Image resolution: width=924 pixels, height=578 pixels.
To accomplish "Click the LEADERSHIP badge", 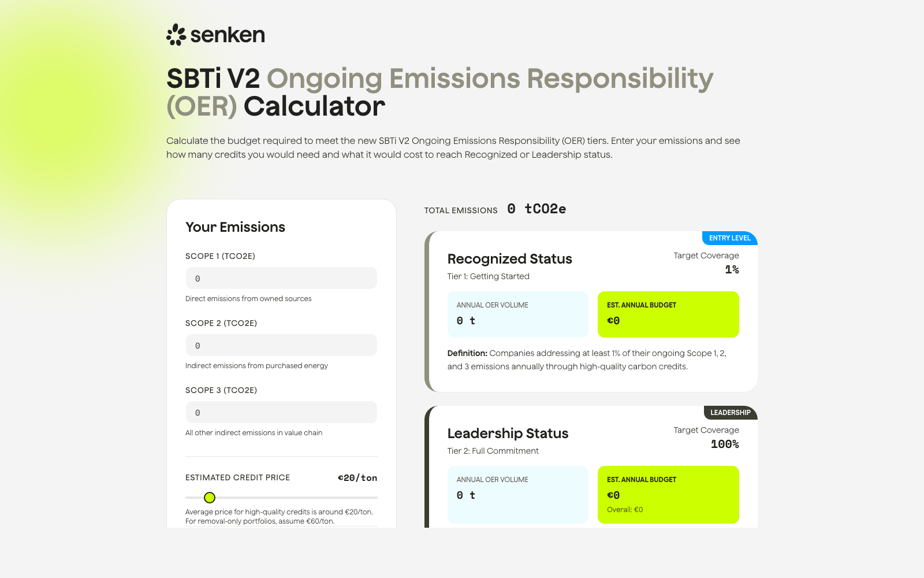I will (x=731, y=413).
